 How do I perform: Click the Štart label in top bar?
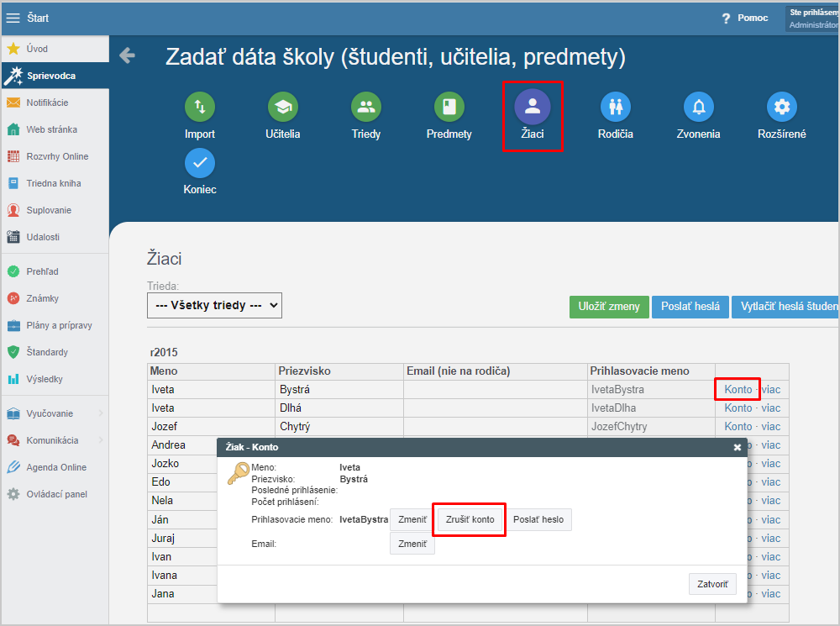(x=38, y=18)
